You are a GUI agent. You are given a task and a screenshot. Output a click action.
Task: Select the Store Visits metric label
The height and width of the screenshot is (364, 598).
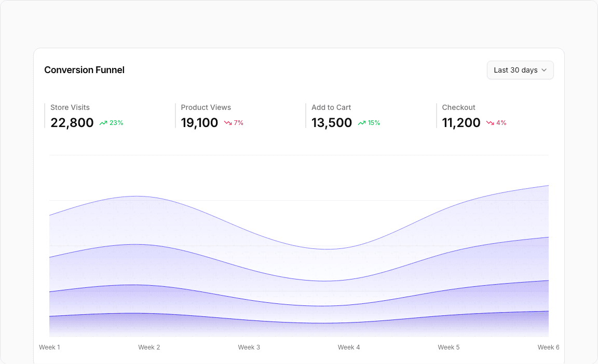pos(70,107)
